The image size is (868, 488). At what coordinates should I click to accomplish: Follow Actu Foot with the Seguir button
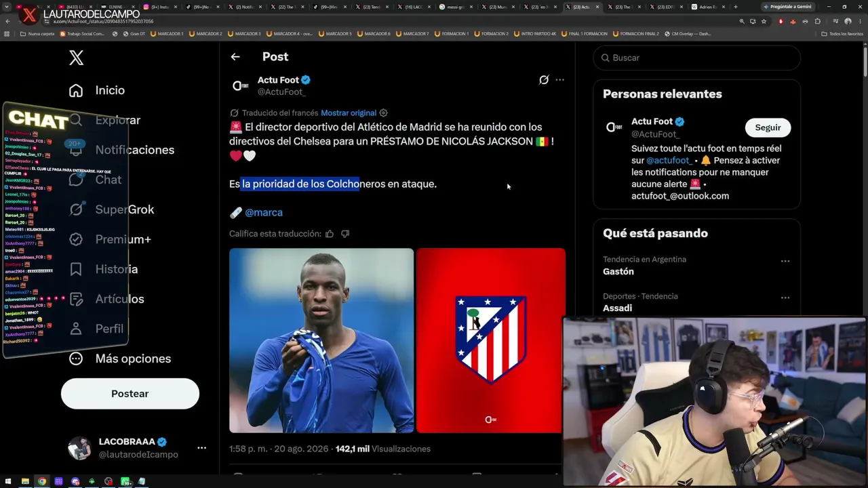768,127
